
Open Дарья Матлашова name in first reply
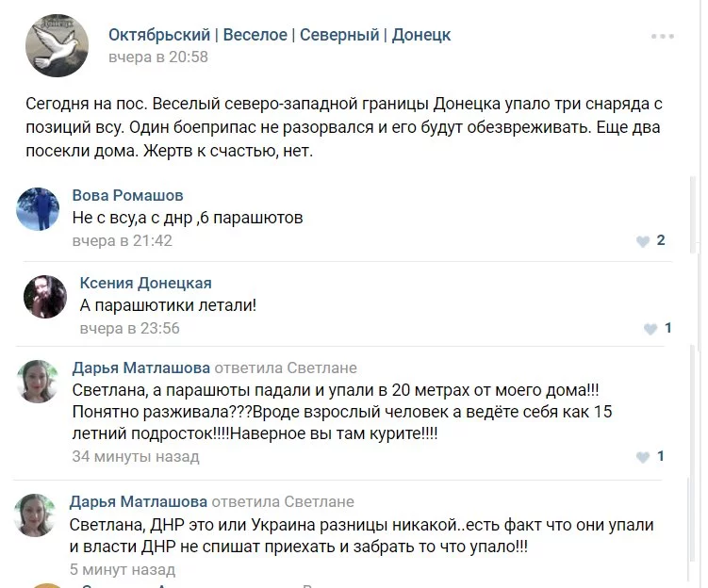(x=140, y=367)
